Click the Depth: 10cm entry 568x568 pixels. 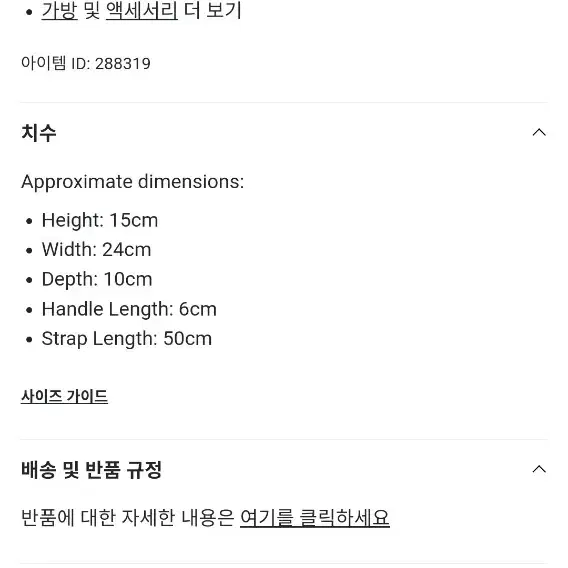97,279
